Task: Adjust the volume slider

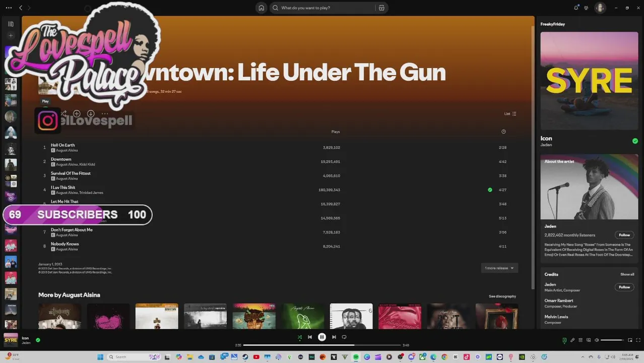Action: pos(612,340)
